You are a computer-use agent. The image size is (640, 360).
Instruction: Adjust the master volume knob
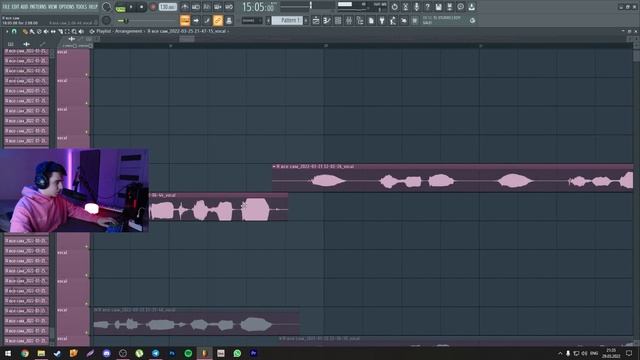tap(107, 7)
